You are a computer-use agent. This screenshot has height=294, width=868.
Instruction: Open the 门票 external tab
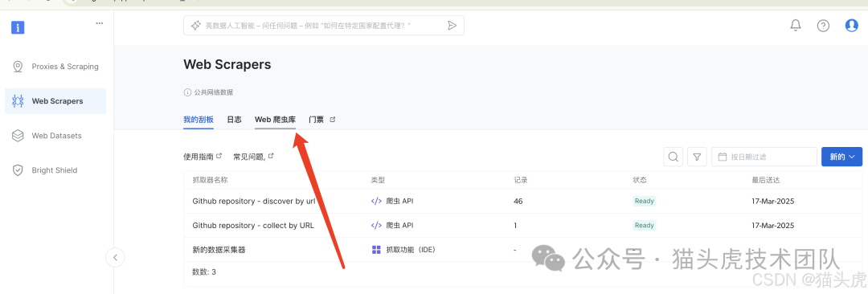click(x=321, y=120)
